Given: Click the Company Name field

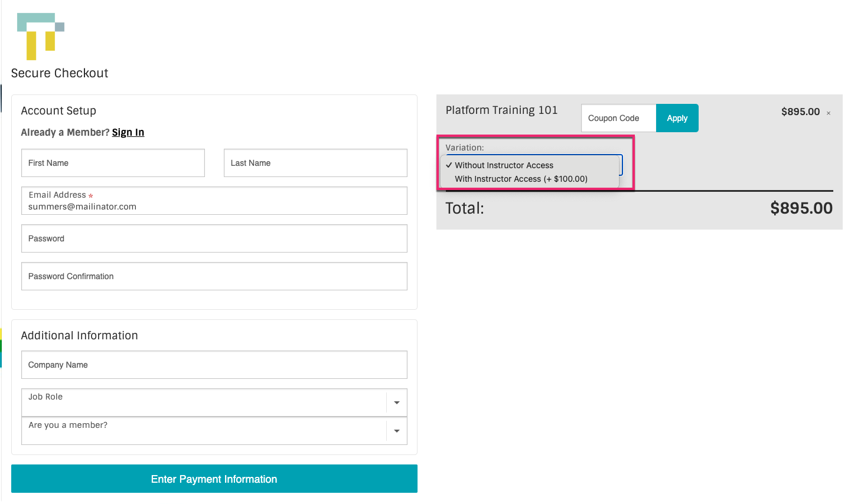Looking at the screenshot, I should coord(214,365).
